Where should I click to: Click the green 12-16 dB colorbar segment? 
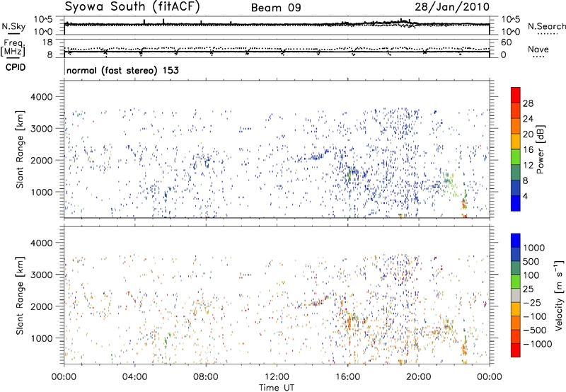516,157
